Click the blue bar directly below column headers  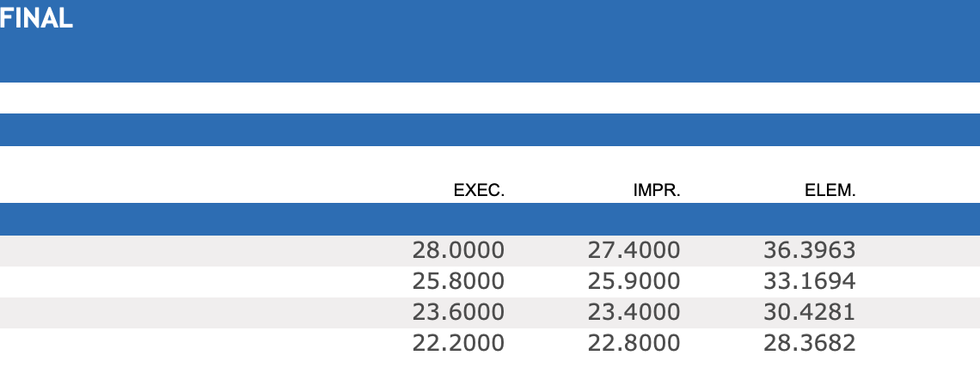[x=490, y=219]
